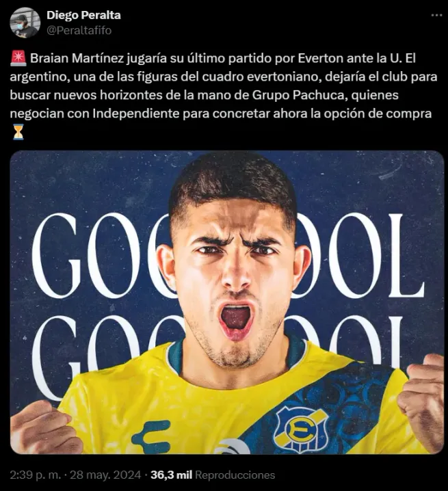Click the hourglass emoji after tweet text
448x491 pixels.
18,131
